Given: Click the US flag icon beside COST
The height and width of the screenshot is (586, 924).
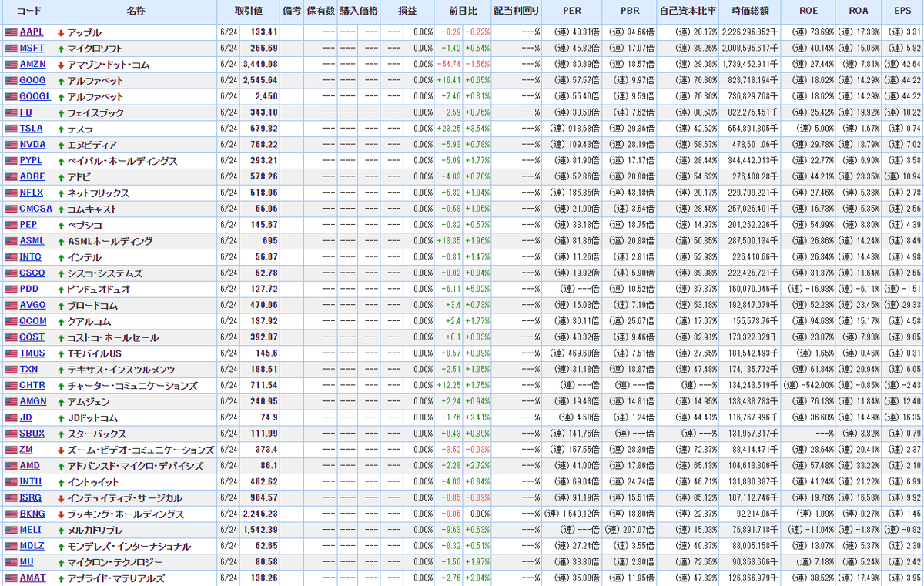Looking at the screenshot, I should point(11,337).
